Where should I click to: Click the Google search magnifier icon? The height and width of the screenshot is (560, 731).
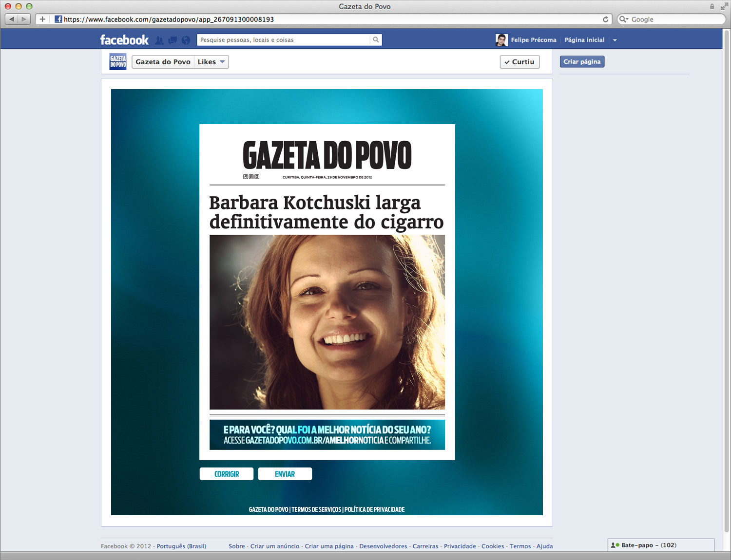tap(623, 19)
